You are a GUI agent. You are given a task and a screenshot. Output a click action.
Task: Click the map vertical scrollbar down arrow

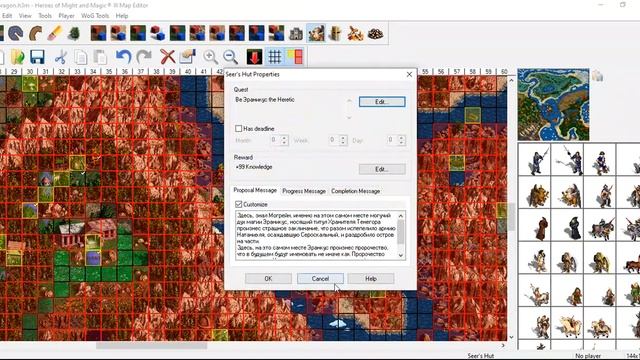[511, 337]
